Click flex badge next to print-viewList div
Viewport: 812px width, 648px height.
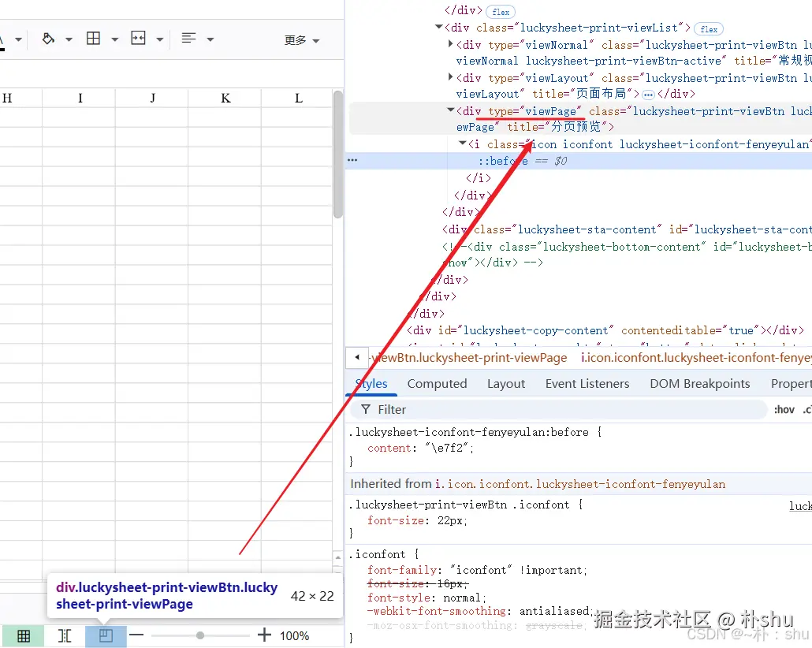709,29
